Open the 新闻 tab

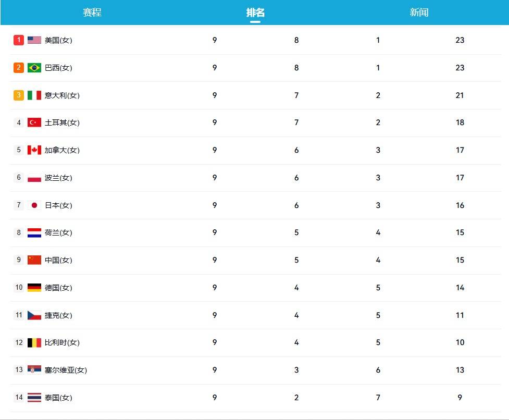(419, 13)
